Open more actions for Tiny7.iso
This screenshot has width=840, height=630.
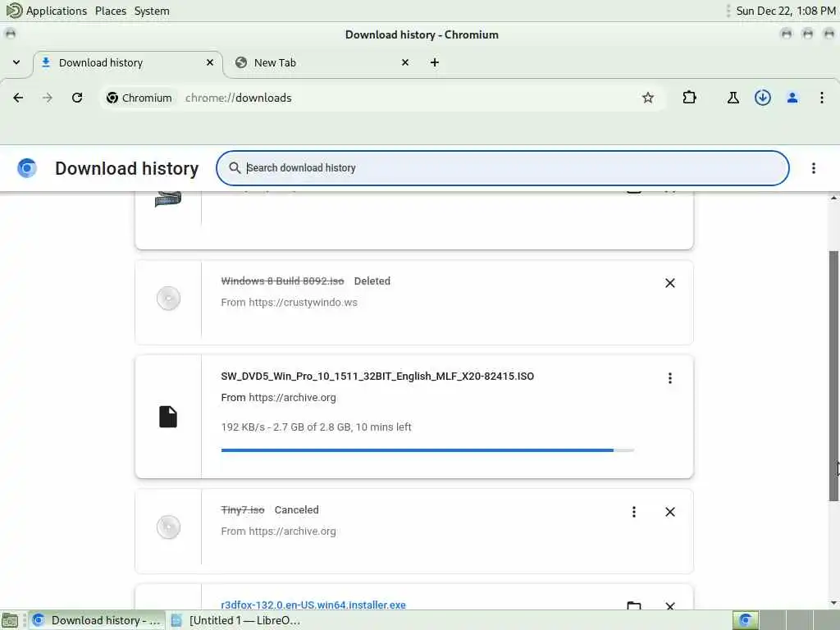(x=634, y=512)
